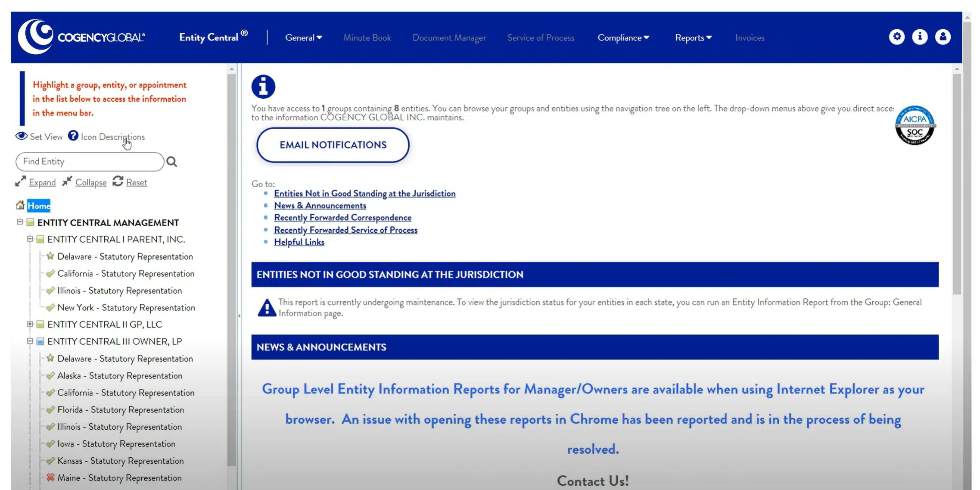Click the main content scrollbar thumb
Viewport: 980px width, 490px height.
pos(957,184)
